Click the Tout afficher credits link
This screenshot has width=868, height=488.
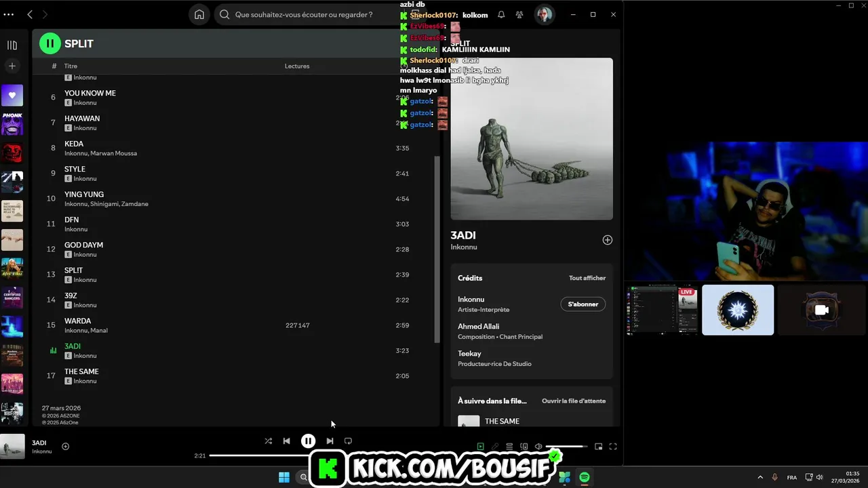(587, 278)
